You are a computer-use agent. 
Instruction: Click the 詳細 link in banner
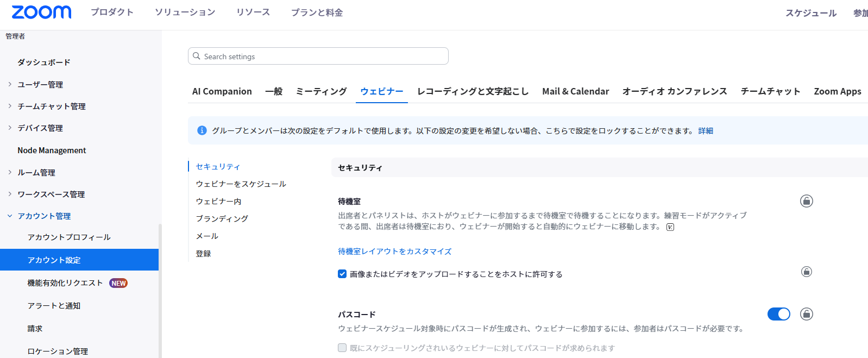coord(706,130)
